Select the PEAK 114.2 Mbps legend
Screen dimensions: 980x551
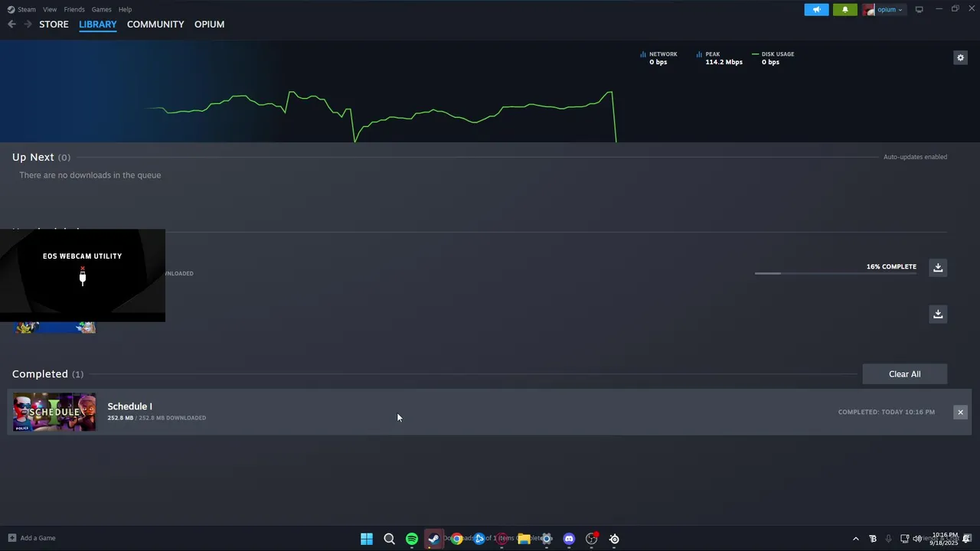[720, 58]
